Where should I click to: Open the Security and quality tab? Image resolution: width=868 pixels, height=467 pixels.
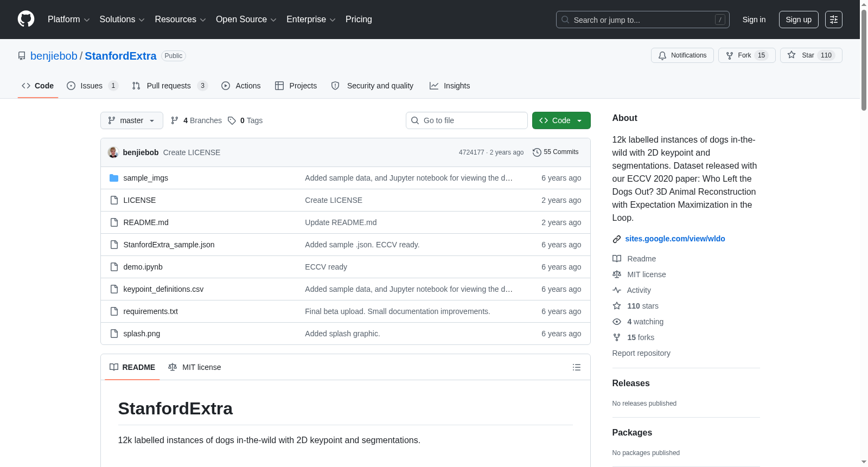pyautogui.click(x=372, y=86)
